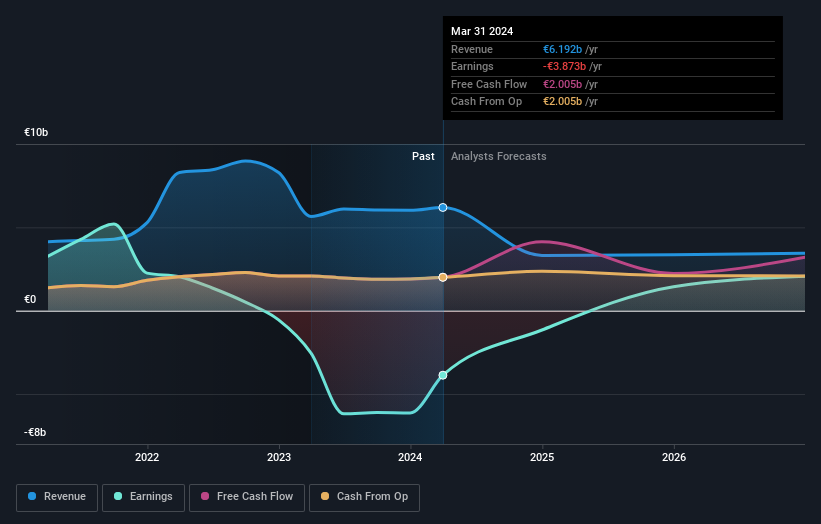Screen dimensions: 821x524
Task: Click the €6.192b revenue value in tooltip
Action: click(562, 49)
